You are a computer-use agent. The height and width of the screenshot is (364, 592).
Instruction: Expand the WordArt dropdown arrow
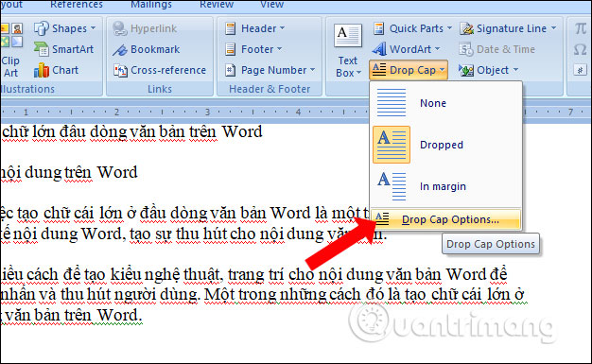click(x=437, y=49)
